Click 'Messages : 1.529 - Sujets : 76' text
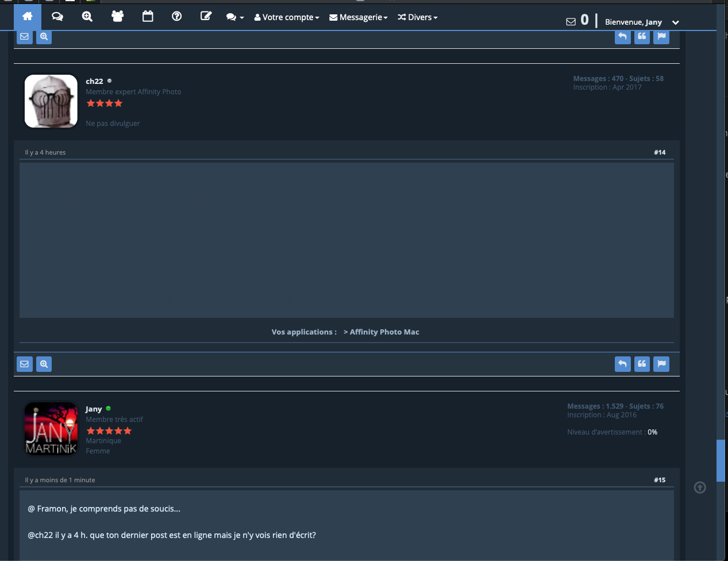Image resolution: width=728 pixels, height=561 pixels. [615, 406]
